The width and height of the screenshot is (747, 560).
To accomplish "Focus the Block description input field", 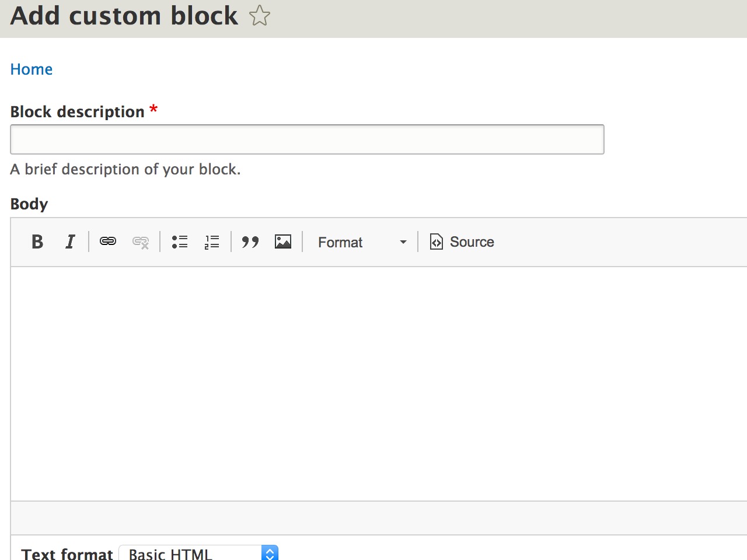I will click(307, 139).
